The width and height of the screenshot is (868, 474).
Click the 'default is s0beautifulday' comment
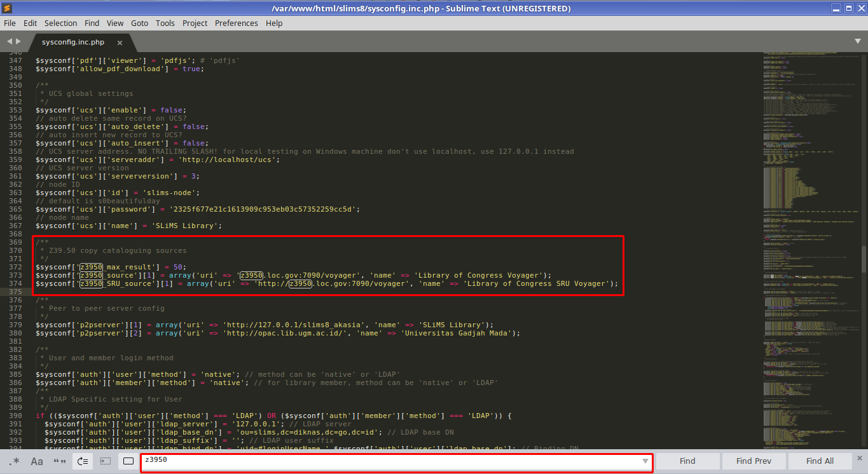pyautogui.click(x=98, y=201)
